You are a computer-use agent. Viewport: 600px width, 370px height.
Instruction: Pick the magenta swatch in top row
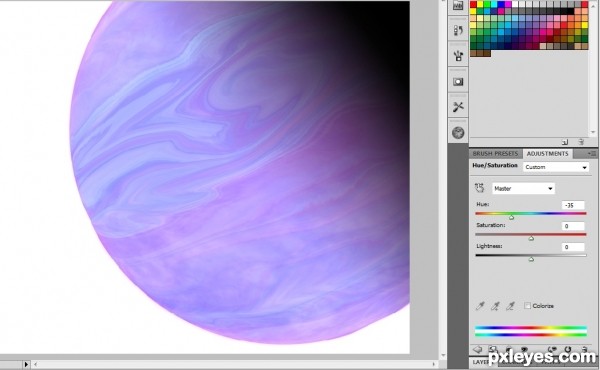click(508, 4)
